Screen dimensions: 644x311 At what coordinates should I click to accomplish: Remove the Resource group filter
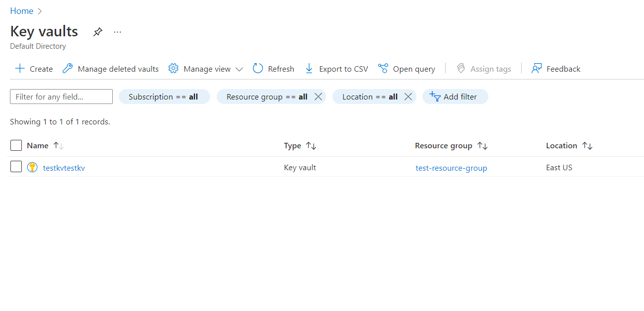click(x=318, y=97)
